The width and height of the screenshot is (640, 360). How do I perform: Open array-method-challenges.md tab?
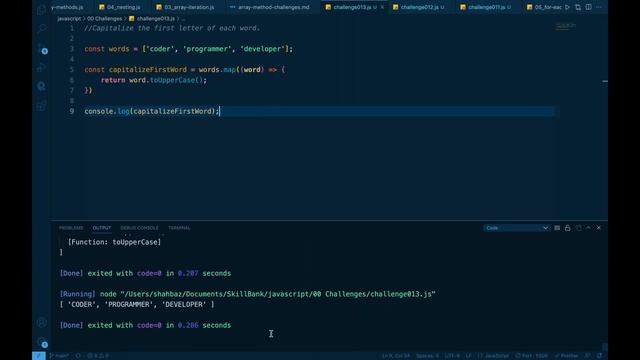click(x=270, y=7)
